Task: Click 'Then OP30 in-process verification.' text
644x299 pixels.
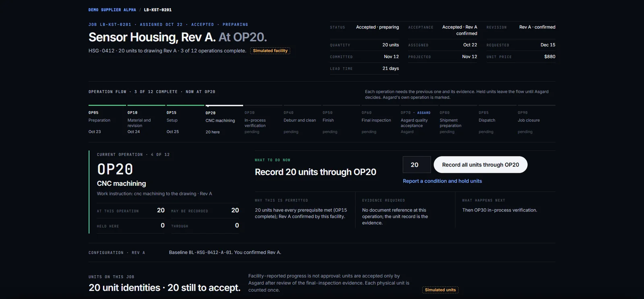Action: (500, 210)
